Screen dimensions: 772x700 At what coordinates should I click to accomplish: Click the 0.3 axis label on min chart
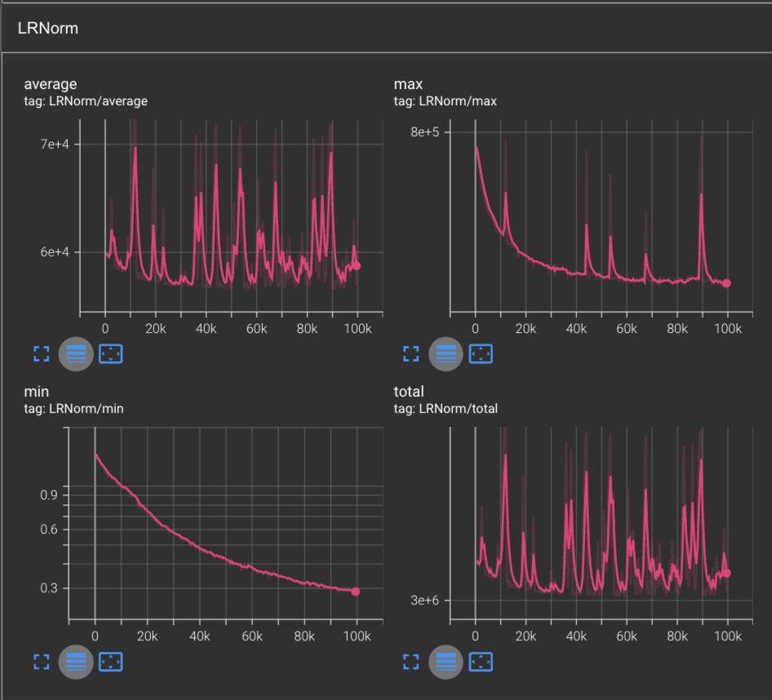(x=49, y=587)
